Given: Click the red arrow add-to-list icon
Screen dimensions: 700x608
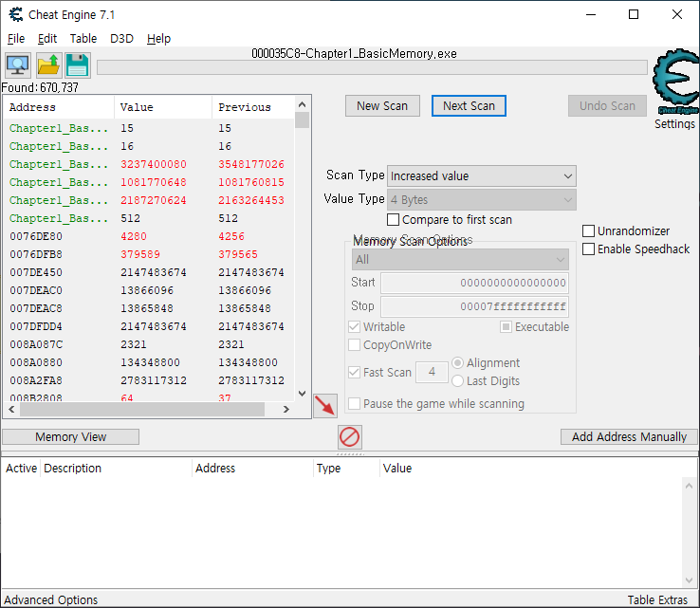Looking at the screenshot, I should [325, 406].
